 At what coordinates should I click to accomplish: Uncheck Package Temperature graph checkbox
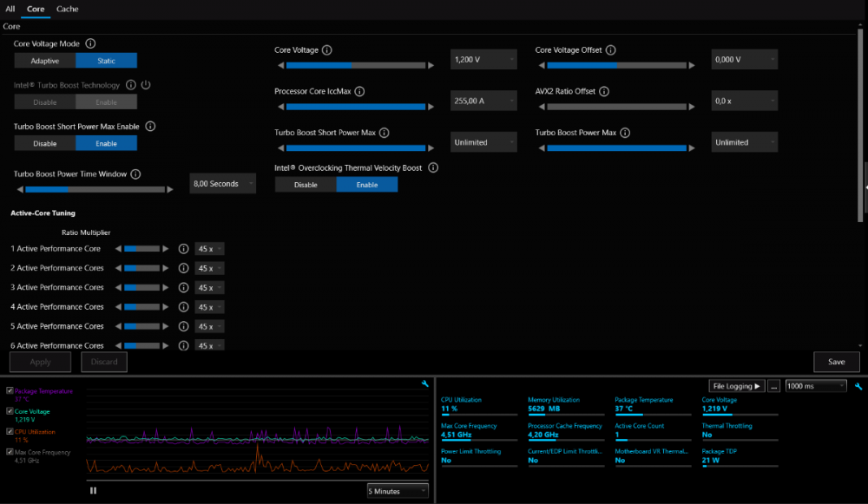click(x=10, y=391)
